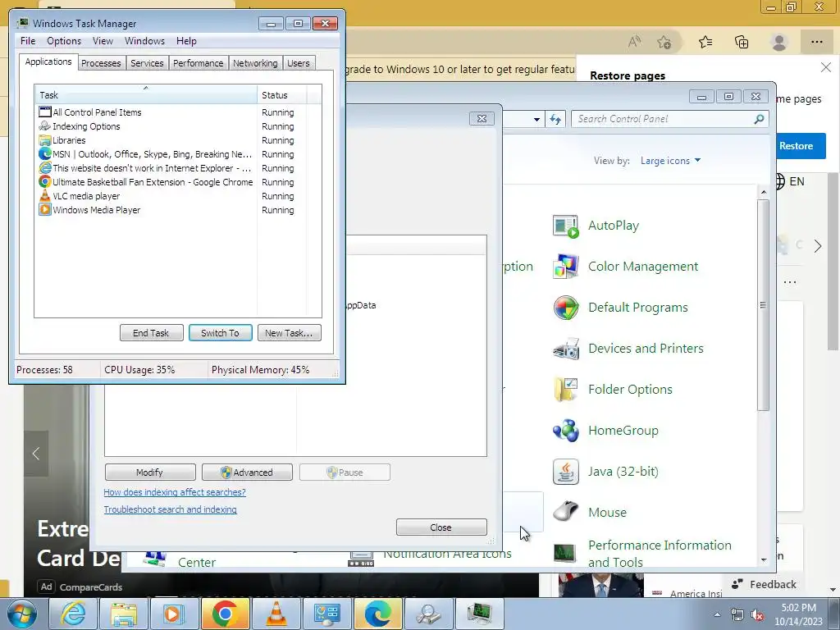Open Edge Settings and more menu
Viewport: 840px width, 630px height.
click(x=816, y=42)
